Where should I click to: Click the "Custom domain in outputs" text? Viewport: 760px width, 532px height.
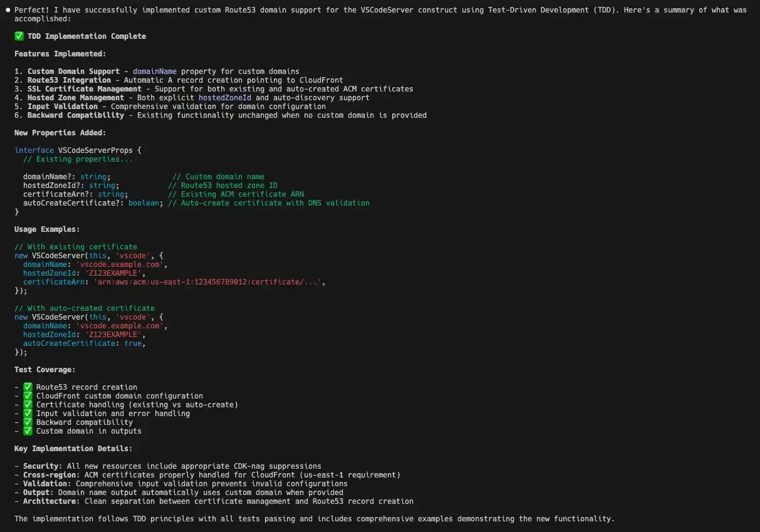click(89, 431)
